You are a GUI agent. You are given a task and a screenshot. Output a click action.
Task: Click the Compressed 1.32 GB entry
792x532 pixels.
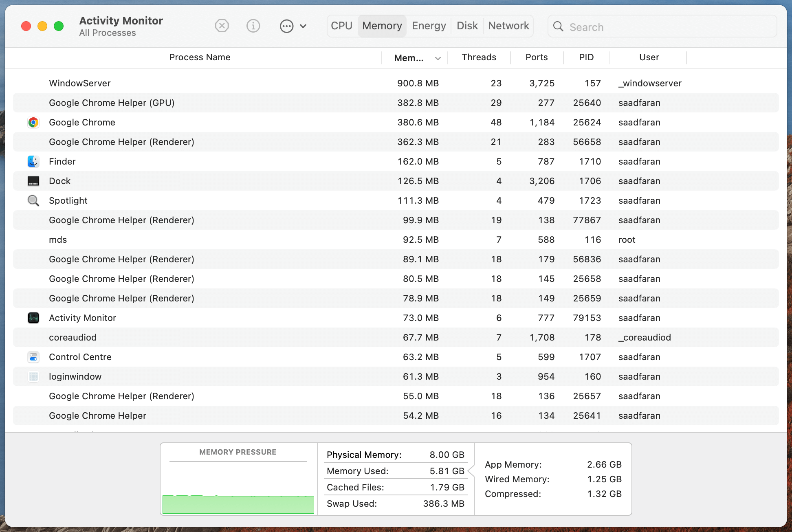[553, 494]
